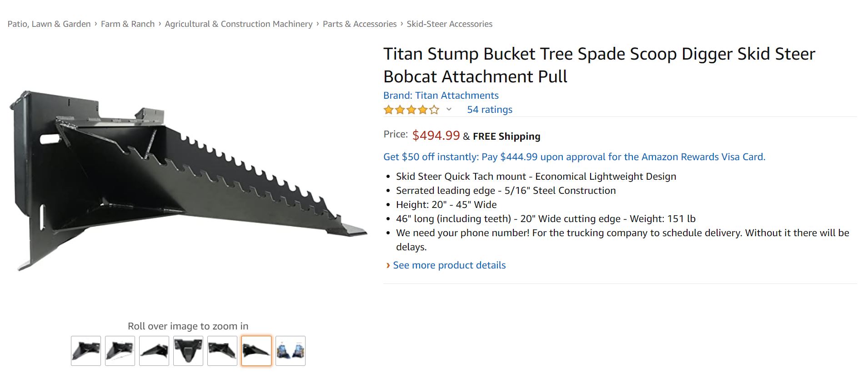868x385 pixels.
Task: Go to Parts & Accessories breadcrumb
Action: pyautogui.click(x=359, y=24)
